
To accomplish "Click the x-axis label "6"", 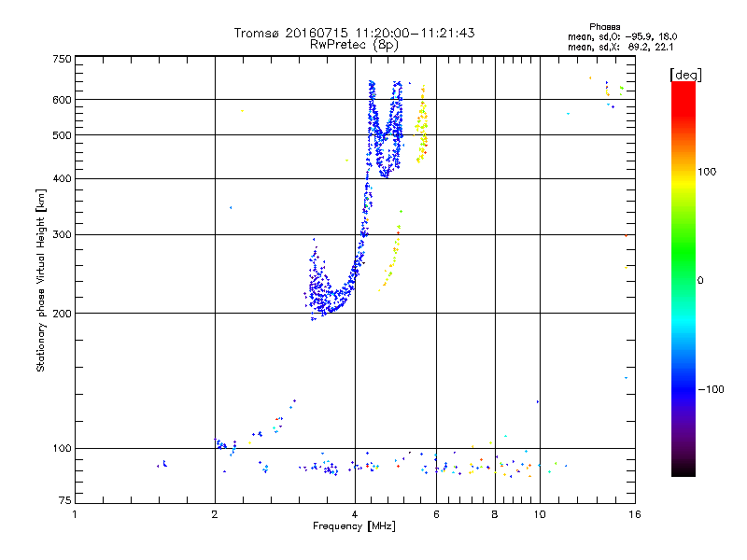I will (x=436, y=514).
